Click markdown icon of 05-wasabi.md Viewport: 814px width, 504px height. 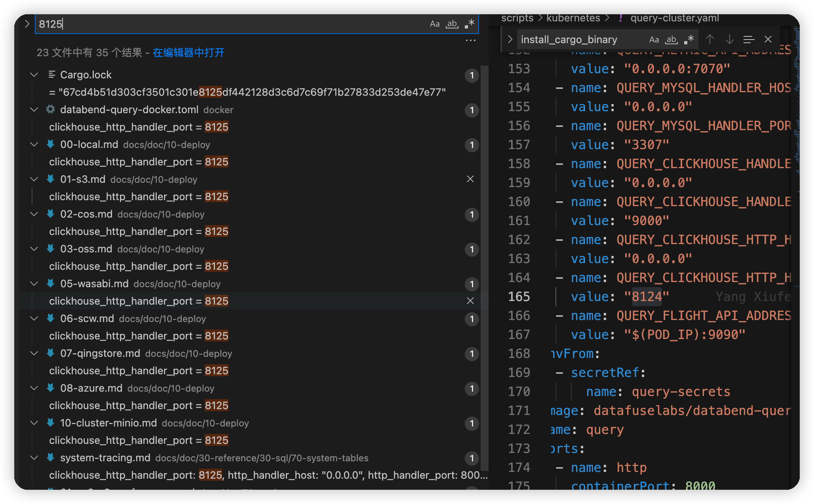pos(50,283)
